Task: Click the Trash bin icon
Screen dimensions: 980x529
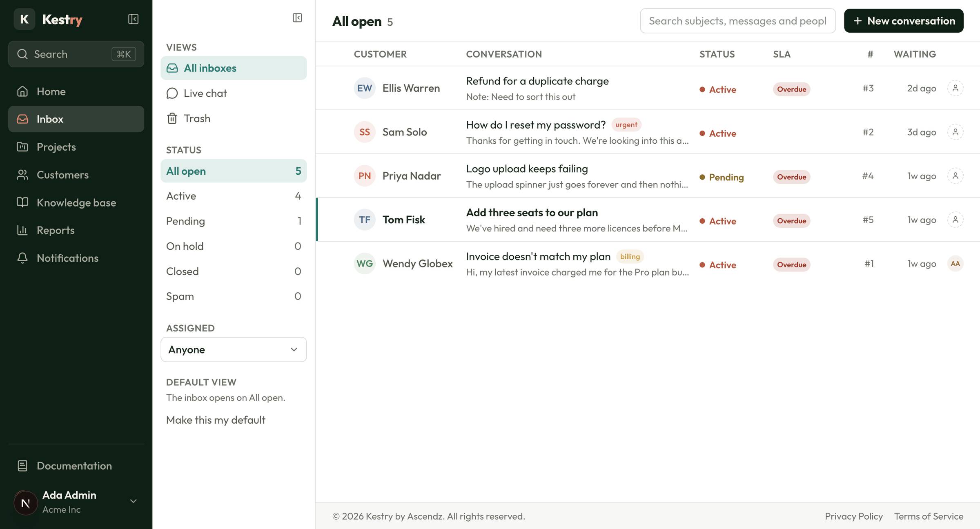Action: (x=172, y=118)
